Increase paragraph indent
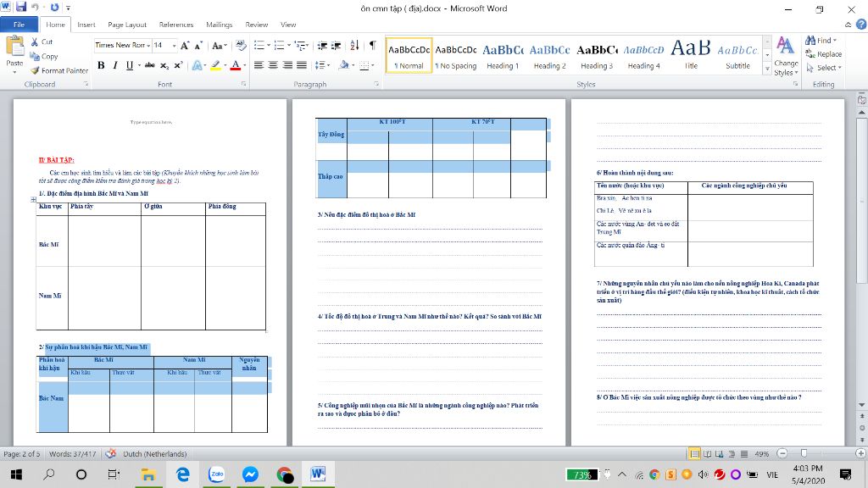The width and height of the screenshot is (868, 488). tap(336, 46)
